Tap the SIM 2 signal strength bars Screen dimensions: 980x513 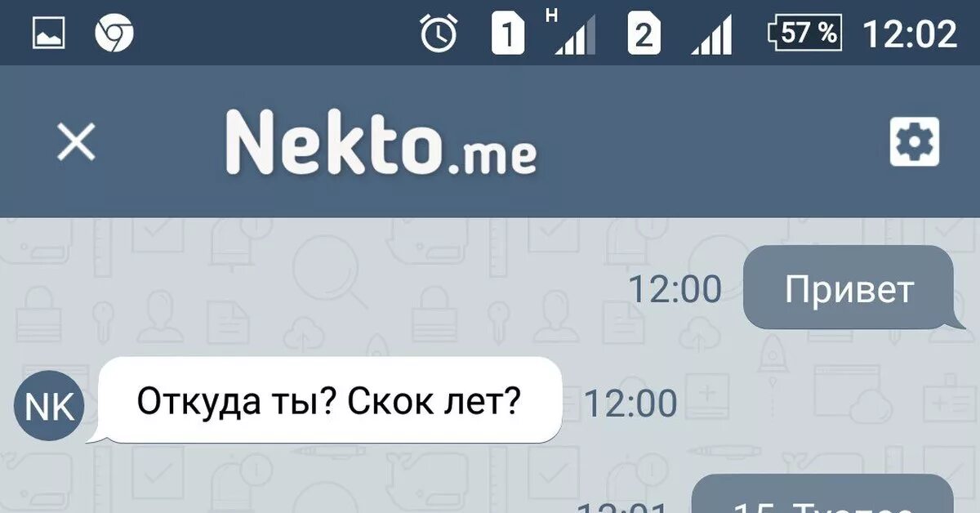pyautogui.click(x=711, y=35)
